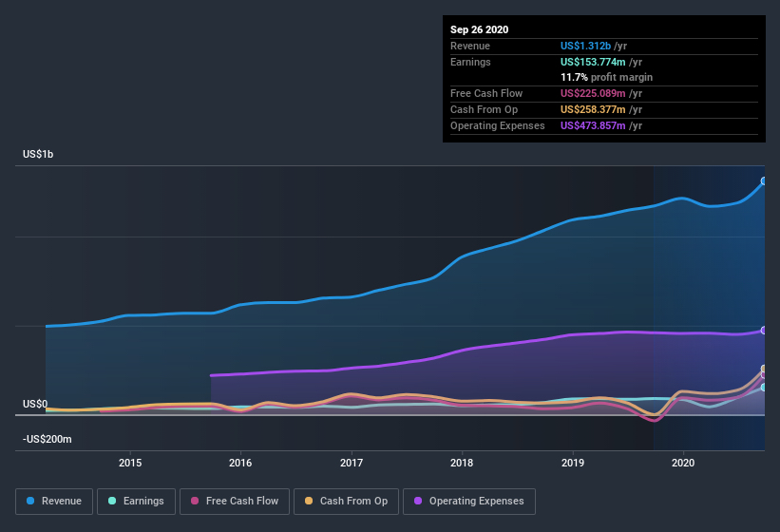Click the Revenue label in tooltip
Image resolution: width=780 pixels, height=532 pixels.
(x=470, y=46)
